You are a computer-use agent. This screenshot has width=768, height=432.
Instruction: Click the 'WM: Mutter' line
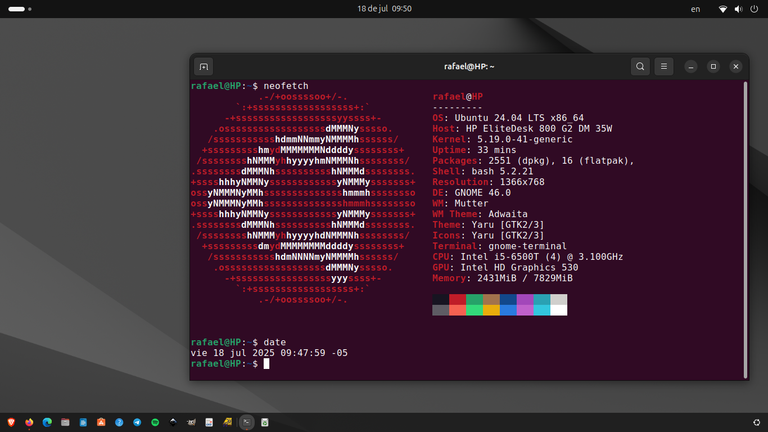460,204
